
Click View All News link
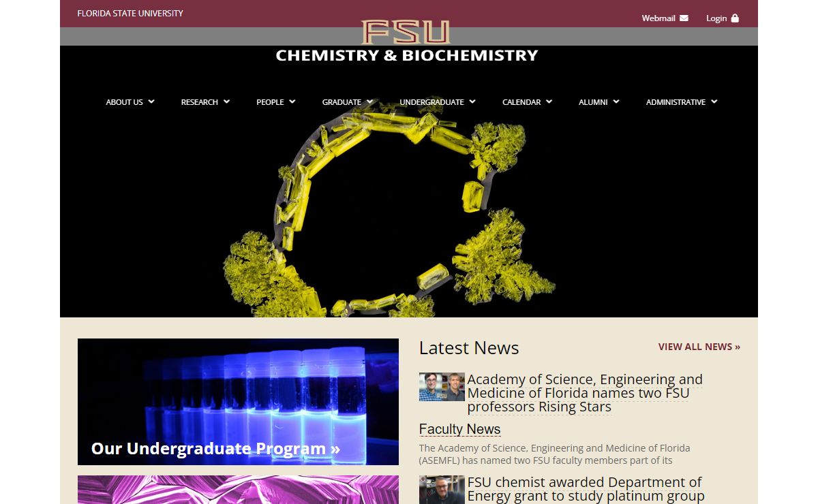[699, 347]
